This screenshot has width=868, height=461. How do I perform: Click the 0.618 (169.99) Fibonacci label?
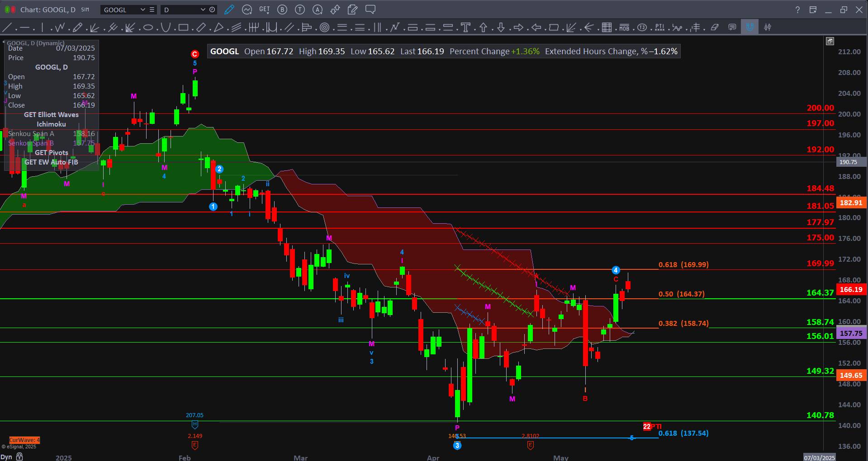pyautogui.click(x=683, y=264)
